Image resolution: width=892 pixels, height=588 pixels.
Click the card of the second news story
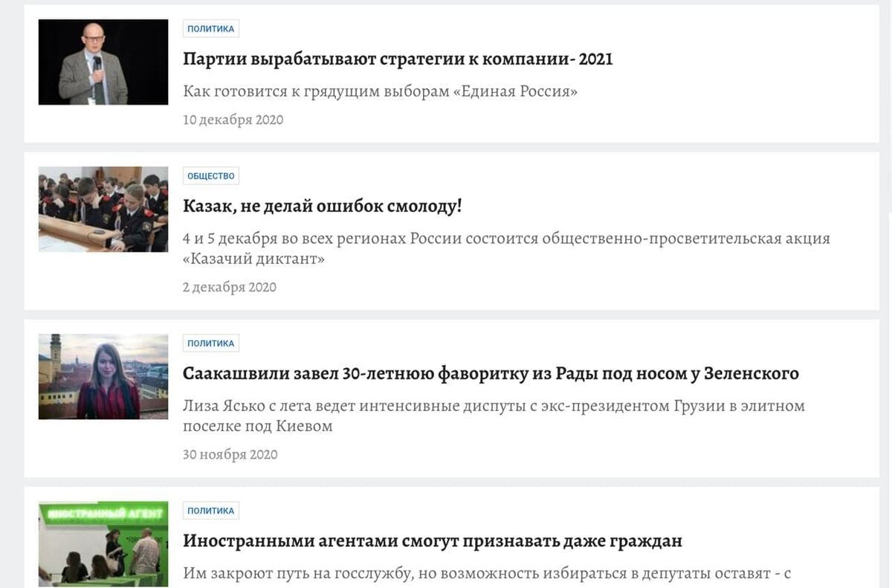point(446,229)
